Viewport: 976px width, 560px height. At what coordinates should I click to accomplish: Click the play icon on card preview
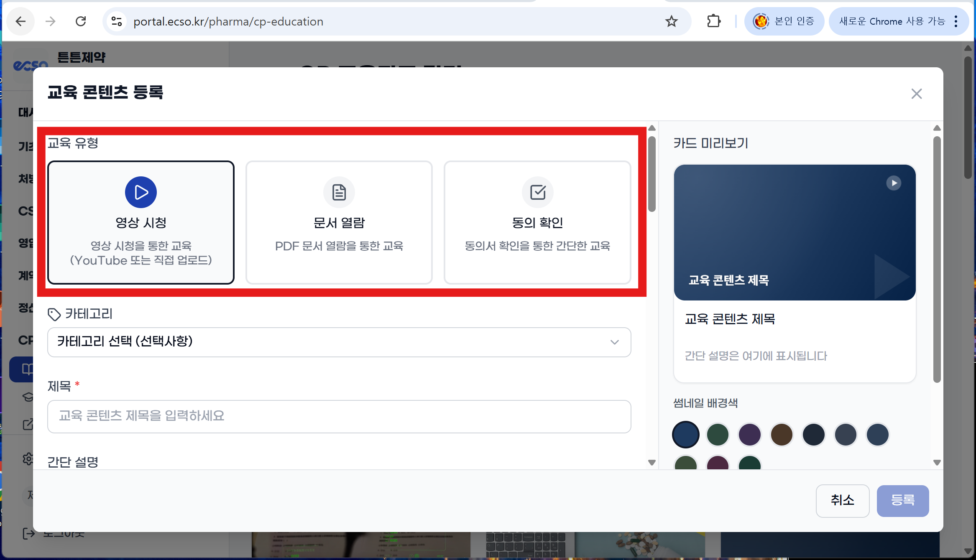(894, 183)
